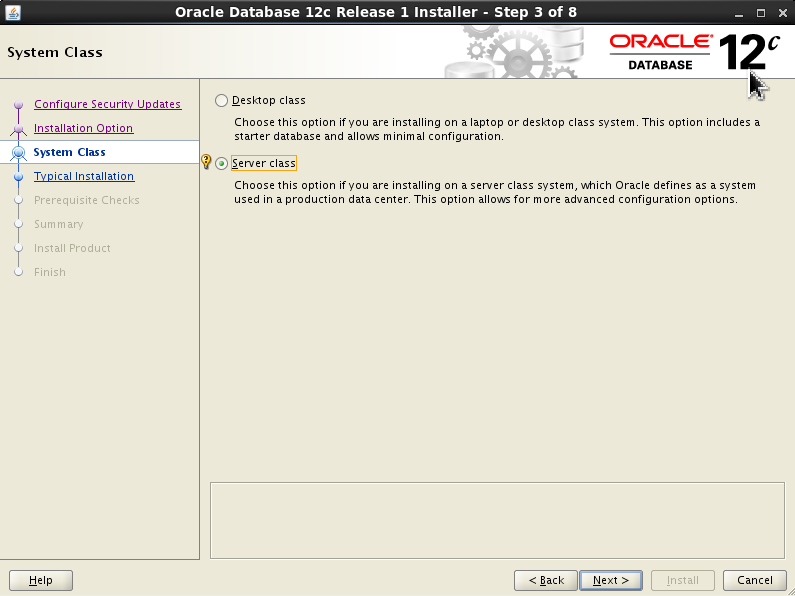This screenshot has height=596, width=795.
Task: Go back with the Back button
Action: tap(546, 580)
